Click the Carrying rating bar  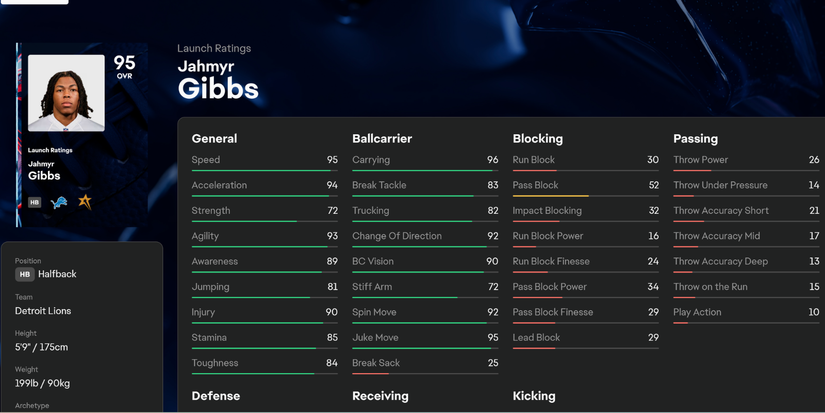pos(425,171)
